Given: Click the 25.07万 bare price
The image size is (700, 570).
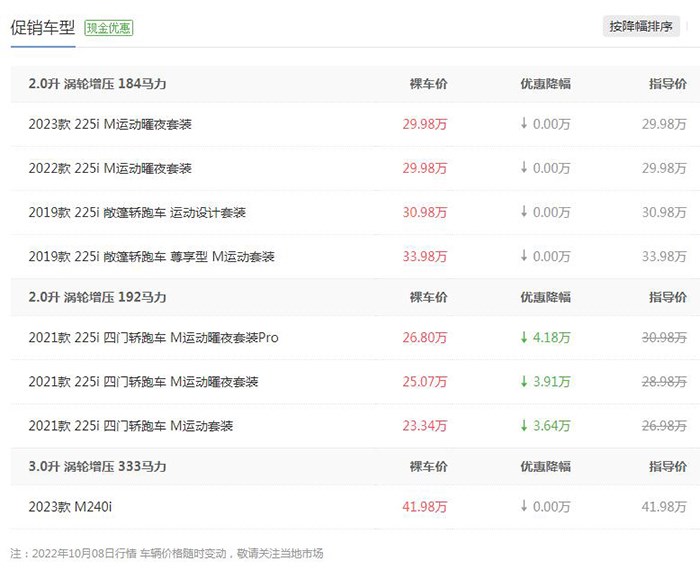Looking at the screenshot, I should 425,382.
